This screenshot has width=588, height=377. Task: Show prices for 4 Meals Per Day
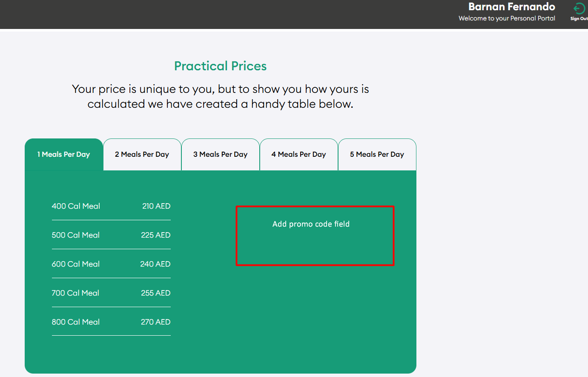coord(299,155)
